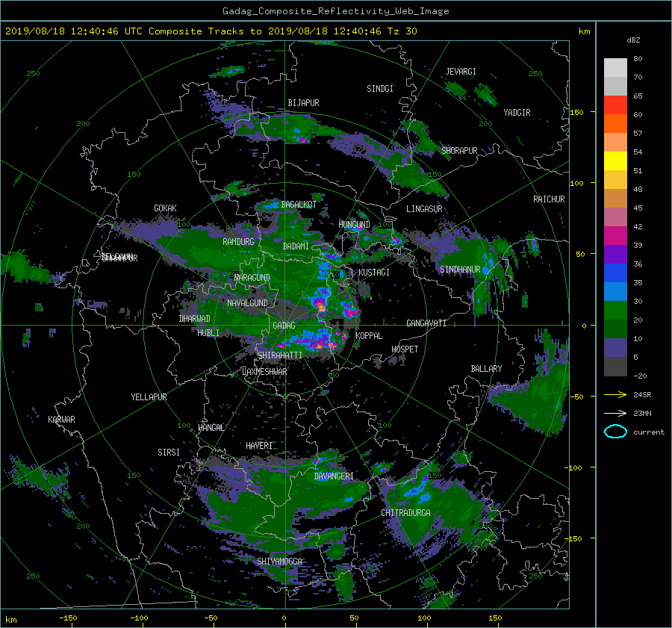Click the -150 tick on the bottom axis

click(68, 618)
